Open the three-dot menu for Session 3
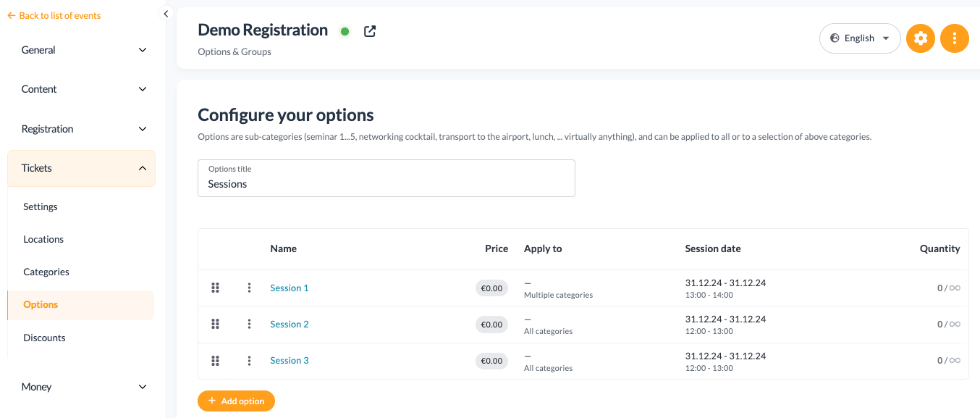Image resolution: width=980 pixels, height=418 pixels. tap(249, 361)
